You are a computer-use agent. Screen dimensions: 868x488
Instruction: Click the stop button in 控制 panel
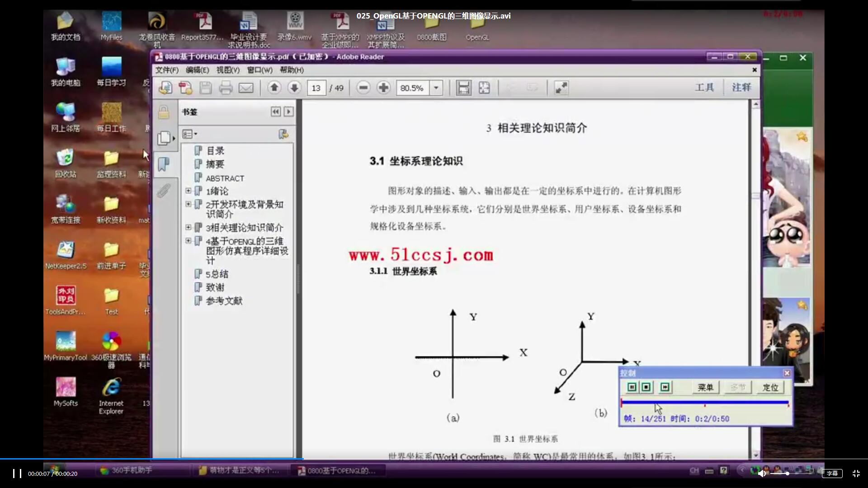[646, 387]
